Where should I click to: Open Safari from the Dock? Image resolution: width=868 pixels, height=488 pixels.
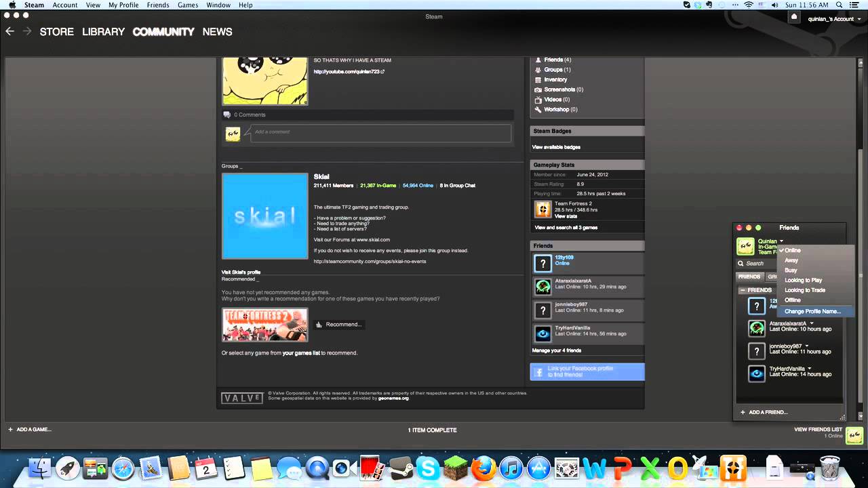click(x=123, y=468)
